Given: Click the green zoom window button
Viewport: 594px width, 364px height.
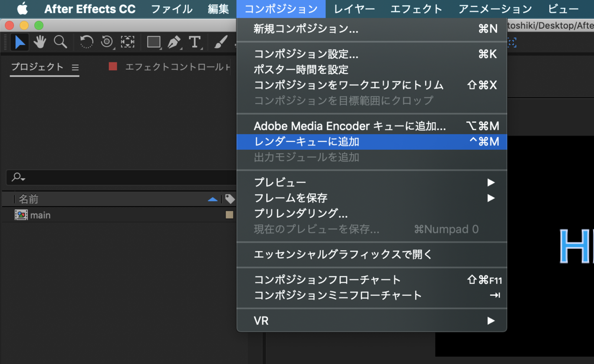Looking at the screenshot, I should [x=39, y=25].
